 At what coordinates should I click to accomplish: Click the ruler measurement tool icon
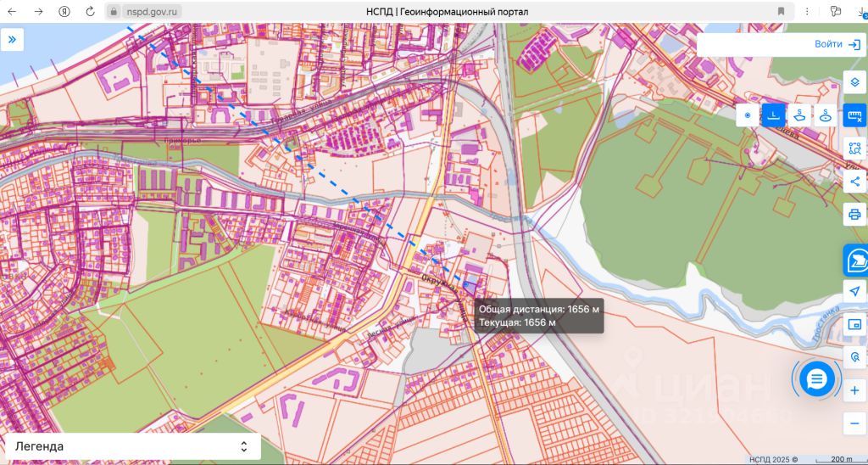[x=854, y=116]
